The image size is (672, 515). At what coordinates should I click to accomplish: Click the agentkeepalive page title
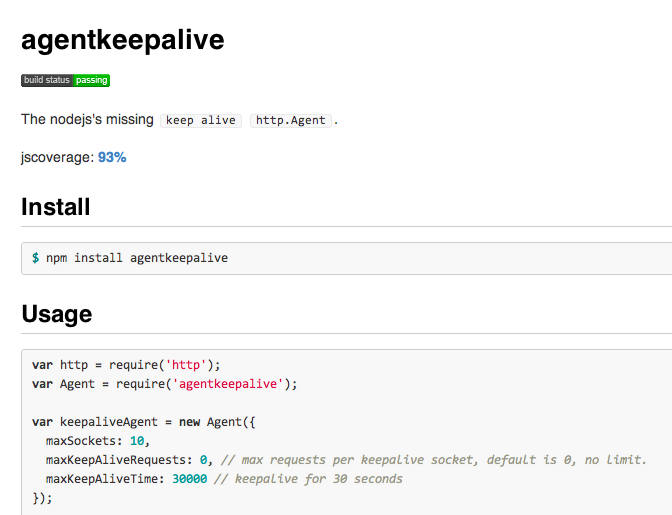click(x=123, y=40)
